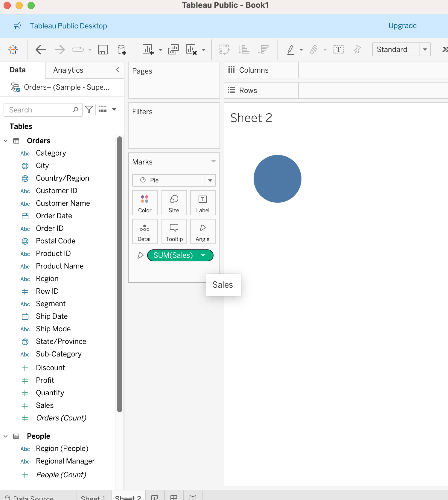This screenshot has width=448, height=500.
Task: Click the Tableau logo start page icon
Action: [13, 50]
